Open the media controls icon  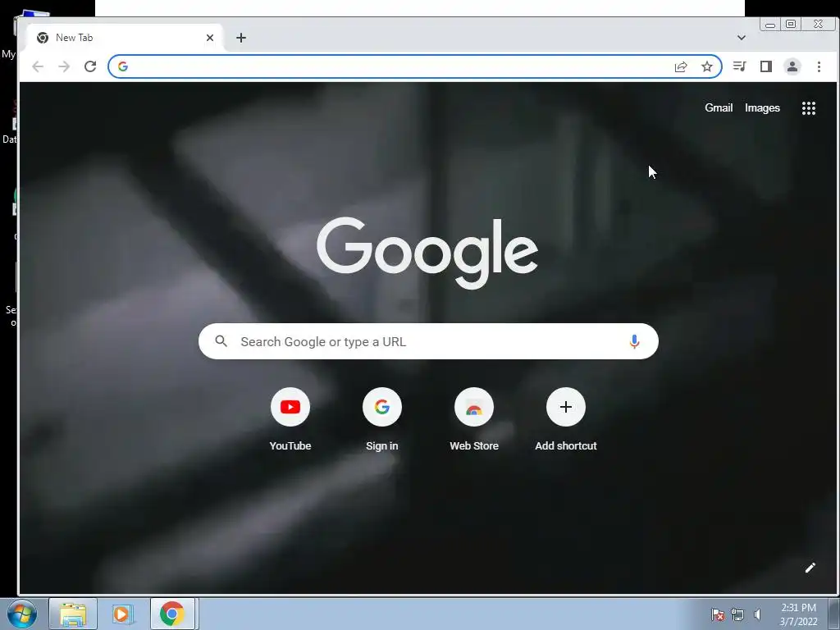click(740, 66)
